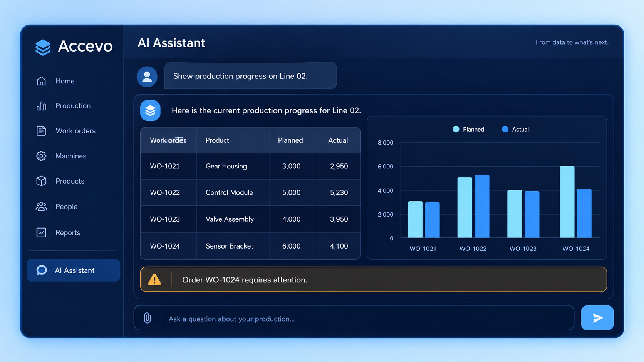
Task: Click the WO-1022 actual bar in chart
Action: pos(482,206)
